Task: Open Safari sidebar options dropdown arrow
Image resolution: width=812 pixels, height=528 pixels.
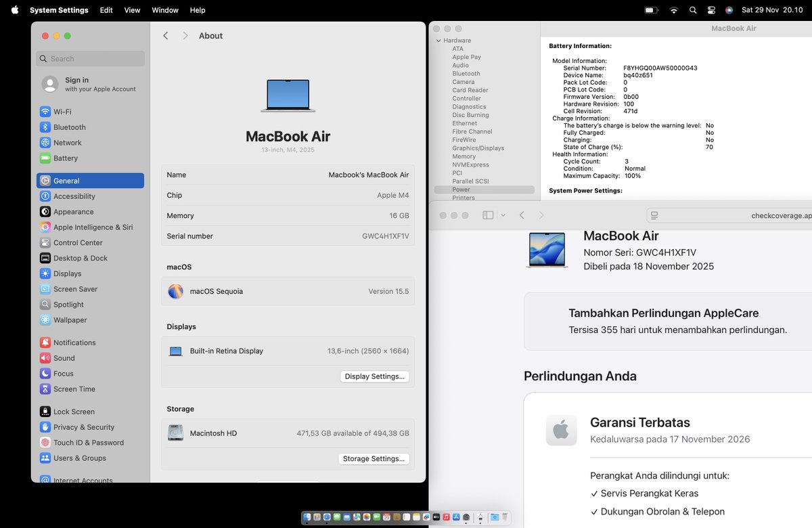Action: click(503, 215)
